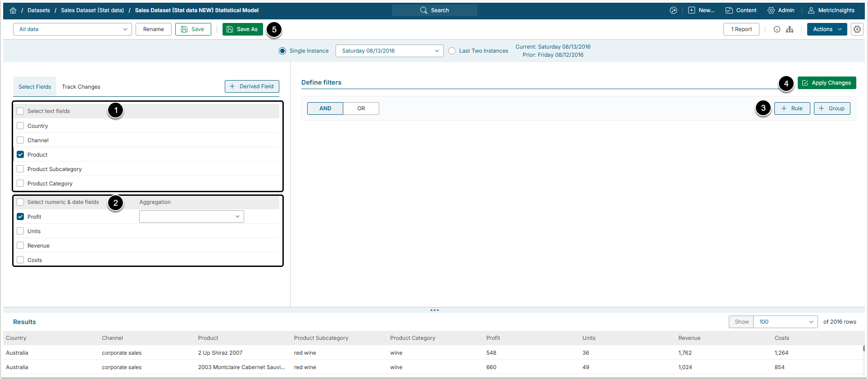The image size is (868, 379).
Task: Click the Apply Changes button
Action: (827, 83)
